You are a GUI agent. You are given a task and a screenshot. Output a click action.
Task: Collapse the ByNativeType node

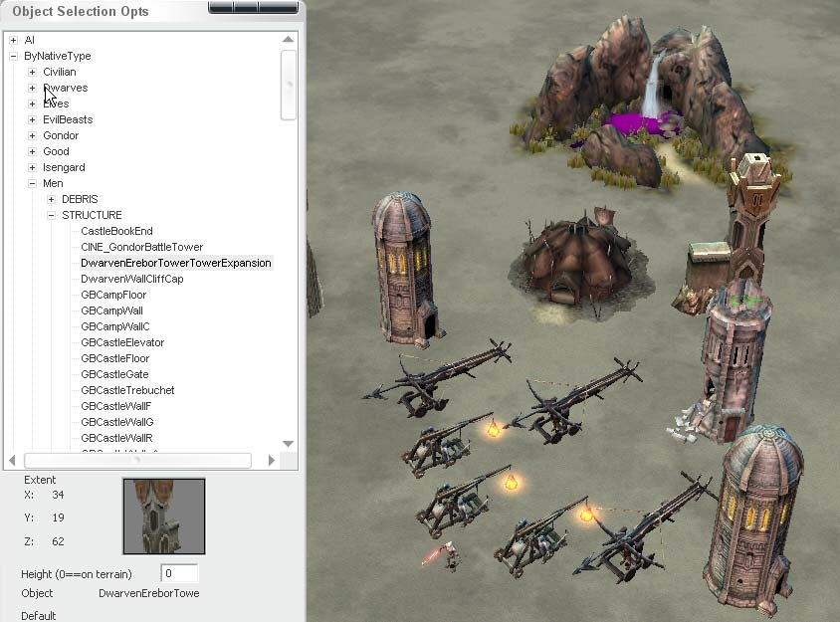click(x=13, y=57)
